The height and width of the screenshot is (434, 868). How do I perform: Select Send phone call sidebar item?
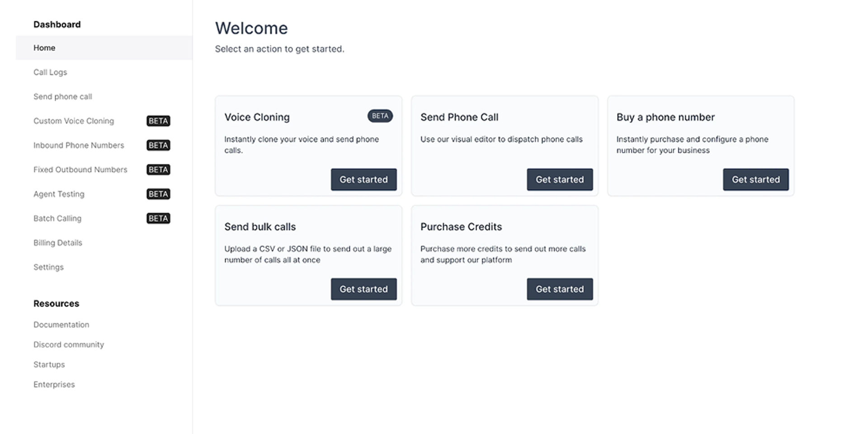click(x=63, y=97)
